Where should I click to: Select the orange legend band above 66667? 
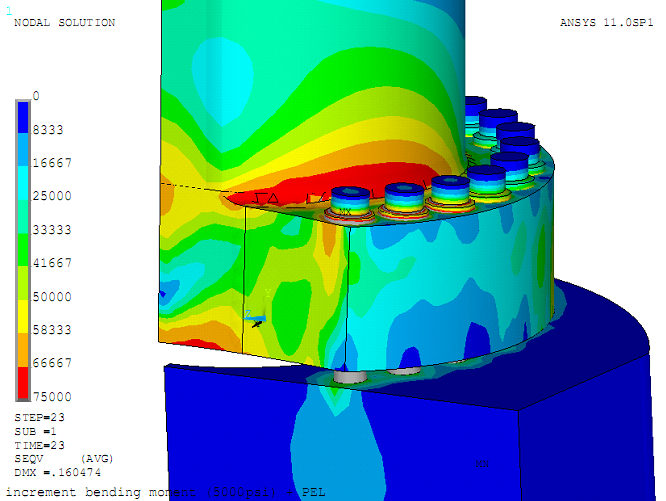[23, 350]
